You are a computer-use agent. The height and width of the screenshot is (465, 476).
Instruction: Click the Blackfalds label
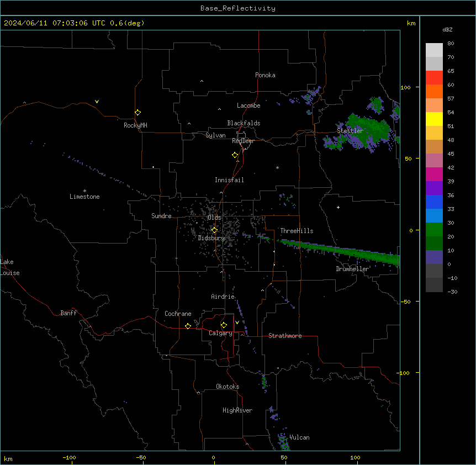(244, 123)
